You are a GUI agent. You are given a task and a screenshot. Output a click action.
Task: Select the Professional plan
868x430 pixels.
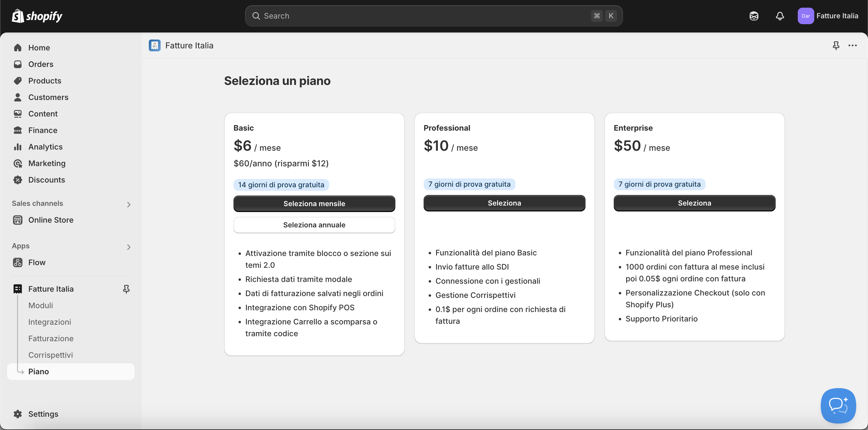(x=504, y=203)
